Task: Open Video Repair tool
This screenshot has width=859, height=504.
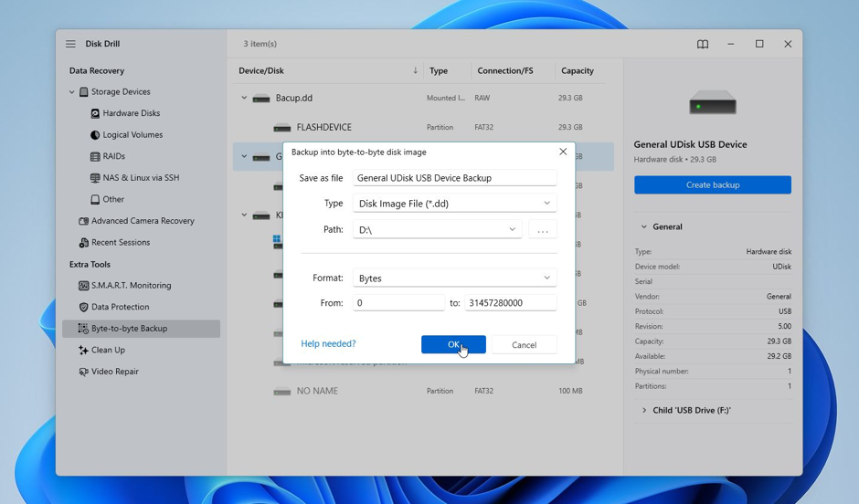Action: pyautogui.click(x=115, y=372)
